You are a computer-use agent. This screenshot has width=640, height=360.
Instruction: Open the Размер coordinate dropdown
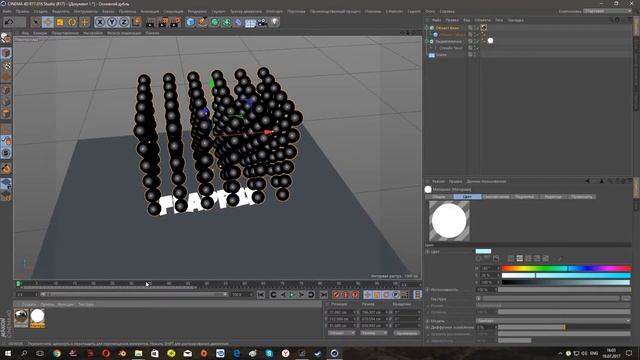coord(373,333)
